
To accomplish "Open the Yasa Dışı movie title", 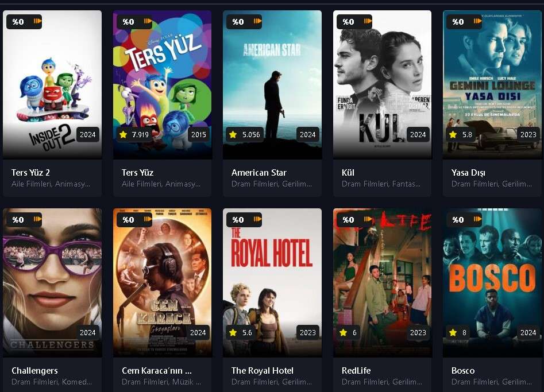I will point(468,172).
